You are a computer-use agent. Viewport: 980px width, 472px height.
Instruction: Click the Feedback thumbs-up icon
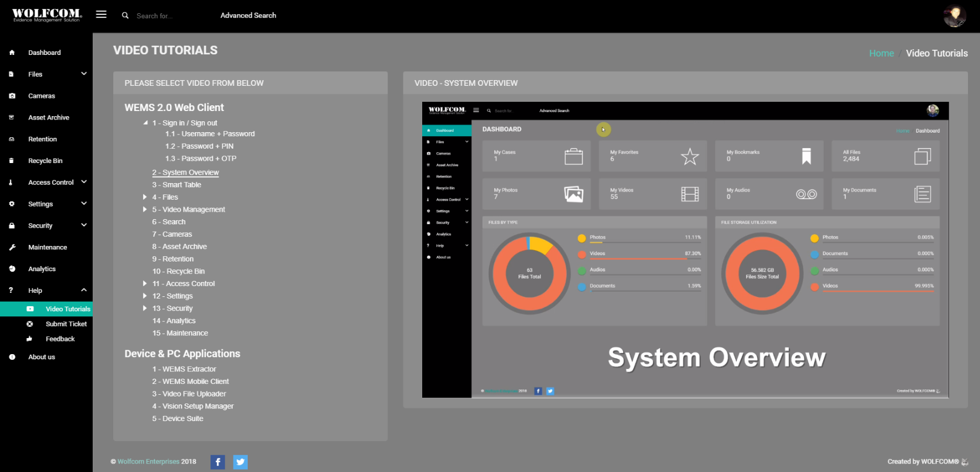pyautogui.click(x=29, y=339)
